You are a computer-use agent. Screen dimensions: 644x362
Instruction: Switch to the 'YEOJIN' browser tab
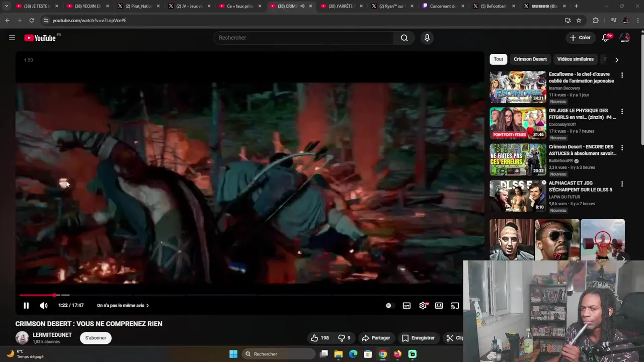click(88, 6)
